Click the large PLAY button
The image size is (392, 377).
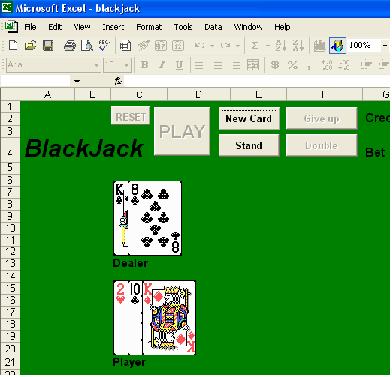182,132
